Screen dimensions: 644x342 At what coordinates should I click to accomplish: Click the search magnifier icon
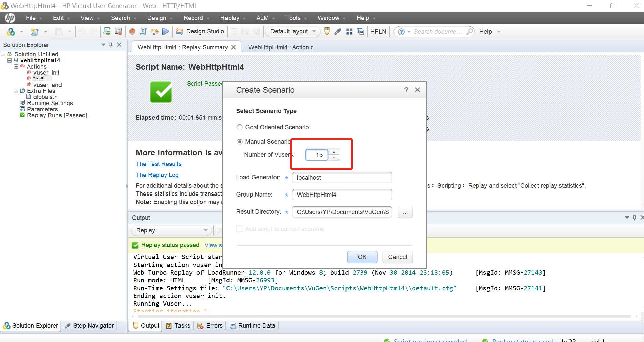[470, 32]
